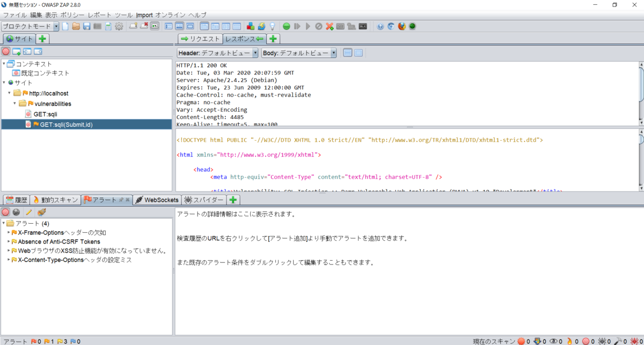Open the ヘルプ menu

tap(197, 14)
